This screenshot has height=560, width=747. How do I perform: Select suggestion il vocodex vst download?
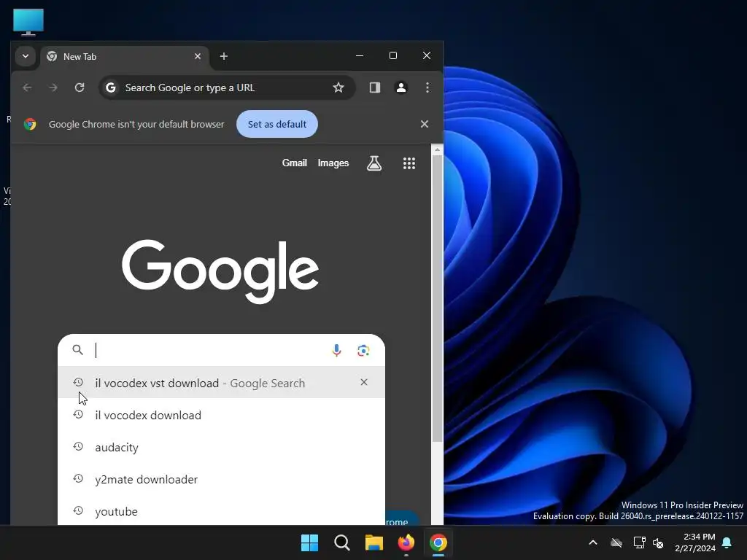point(221,382)
